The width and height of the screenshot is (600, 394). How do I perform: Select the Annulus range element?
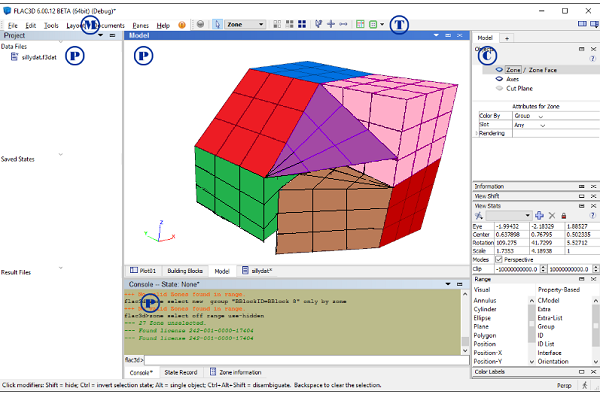(x=485, y=301)
